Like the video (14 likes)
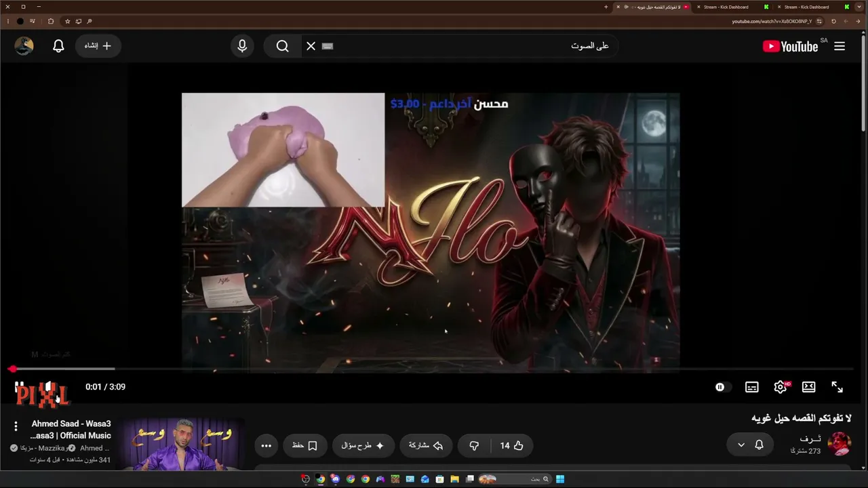This screenshot has height=488, width=868. pyautogui.click(x=511, y=445)
